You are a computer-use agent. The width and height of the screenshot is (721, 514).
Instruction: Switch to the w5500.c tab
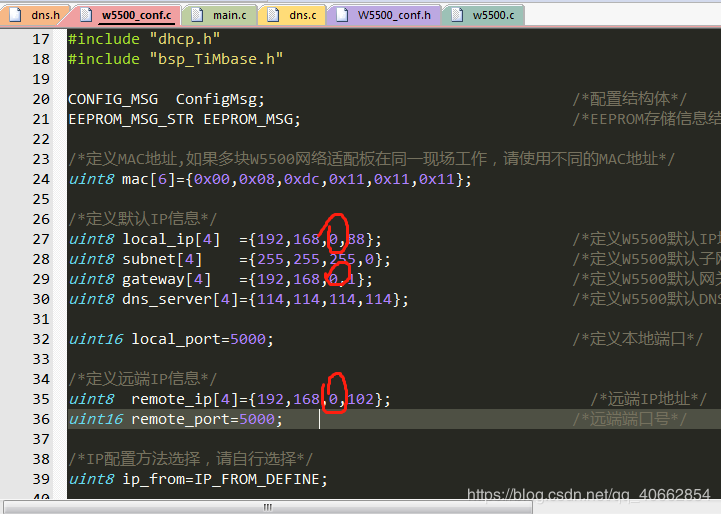point(483,15)
